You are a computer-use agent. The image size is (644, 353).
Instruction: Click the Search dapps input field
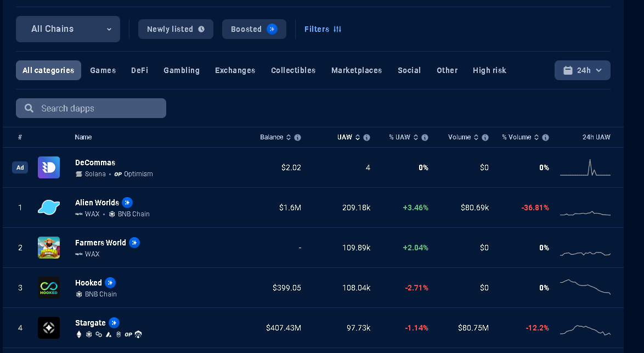91,108
